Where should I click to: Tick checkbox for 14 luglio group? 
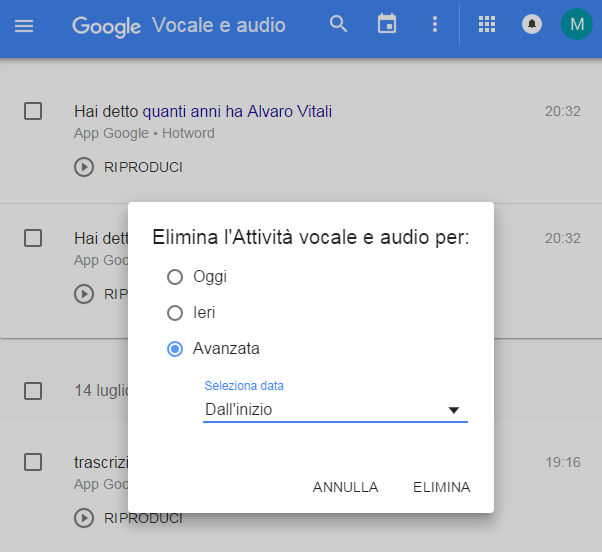point(33,391)
